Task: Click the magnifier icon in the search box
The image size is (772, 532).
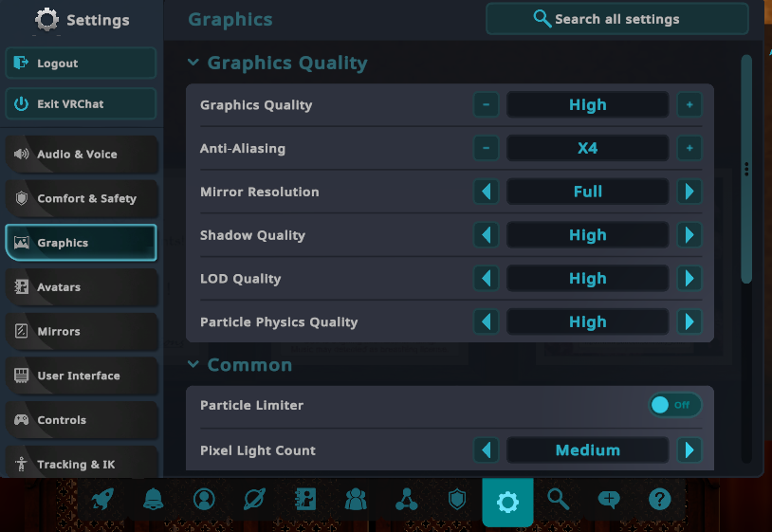Action: [542, 19]
